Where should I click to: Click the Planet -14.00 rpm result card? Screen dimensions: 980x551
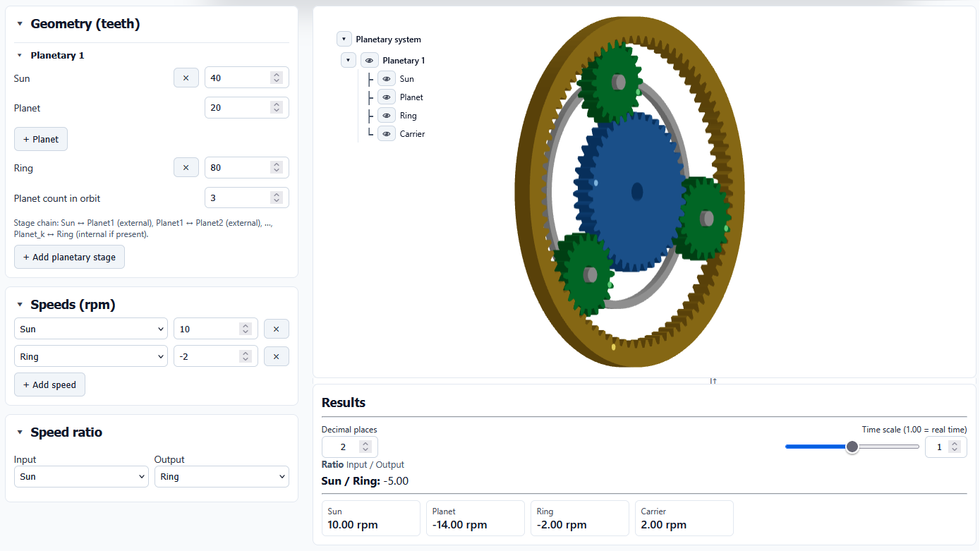tap(476, 519)
